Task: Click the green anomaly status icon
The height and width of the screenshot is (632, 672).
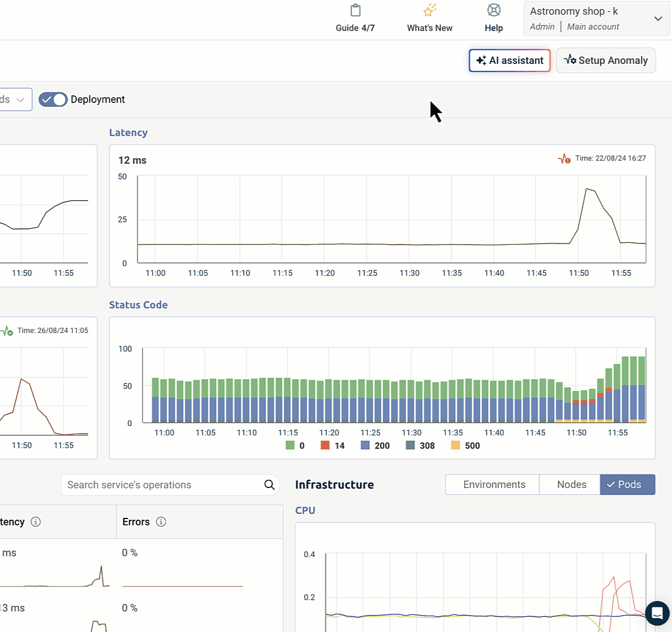Action: tap(7, 331)
